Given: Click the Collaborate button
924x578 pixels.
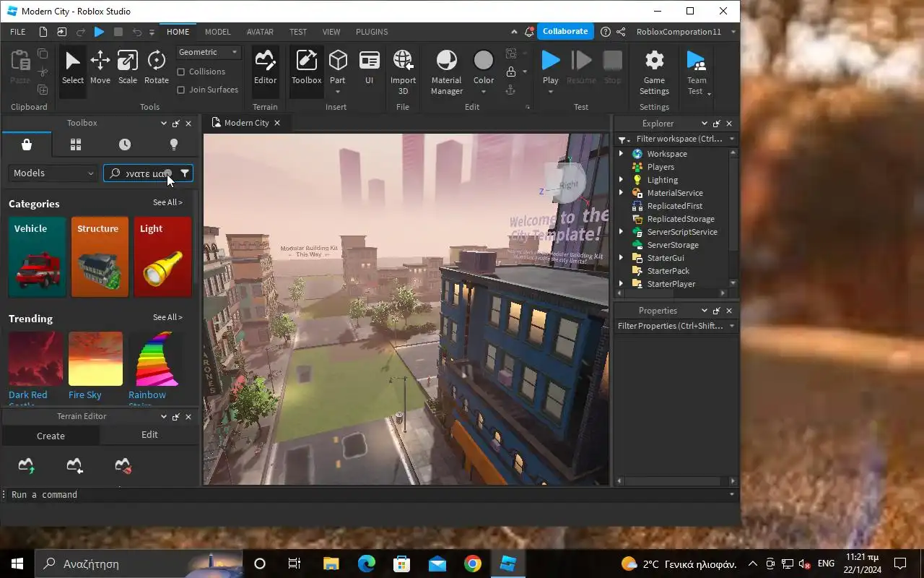Looking at the screenshot, I should pyautogui.click(x=565, y=31).
